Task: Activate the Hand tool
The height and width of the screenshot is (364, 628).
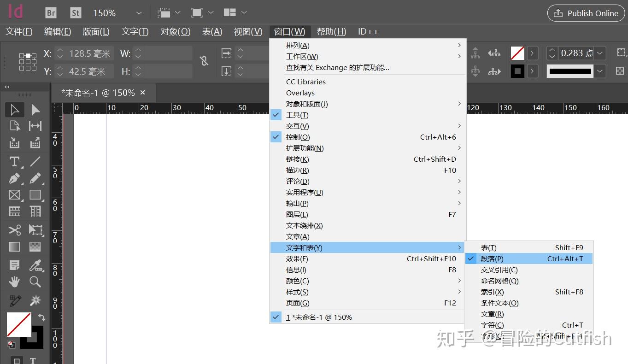Action: click(14, 282)
